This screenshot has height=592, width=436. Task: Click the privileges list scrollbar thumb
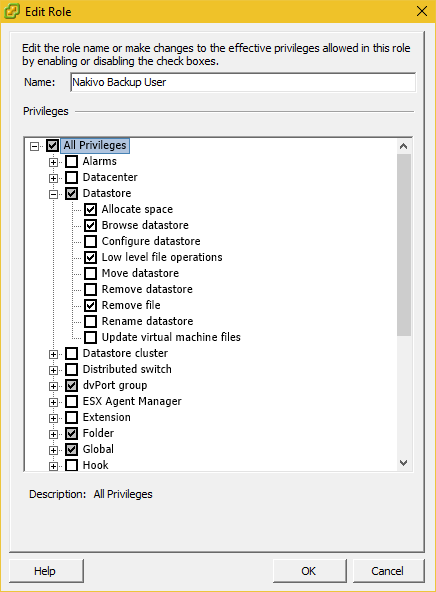pos(404,244)
